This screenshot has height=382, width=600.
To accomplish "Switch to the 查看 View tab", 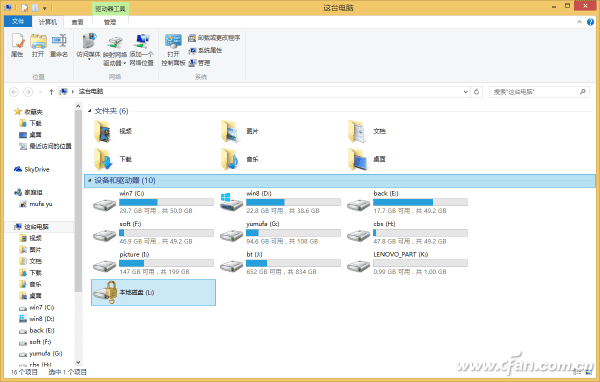I will [x=78, y=22].
